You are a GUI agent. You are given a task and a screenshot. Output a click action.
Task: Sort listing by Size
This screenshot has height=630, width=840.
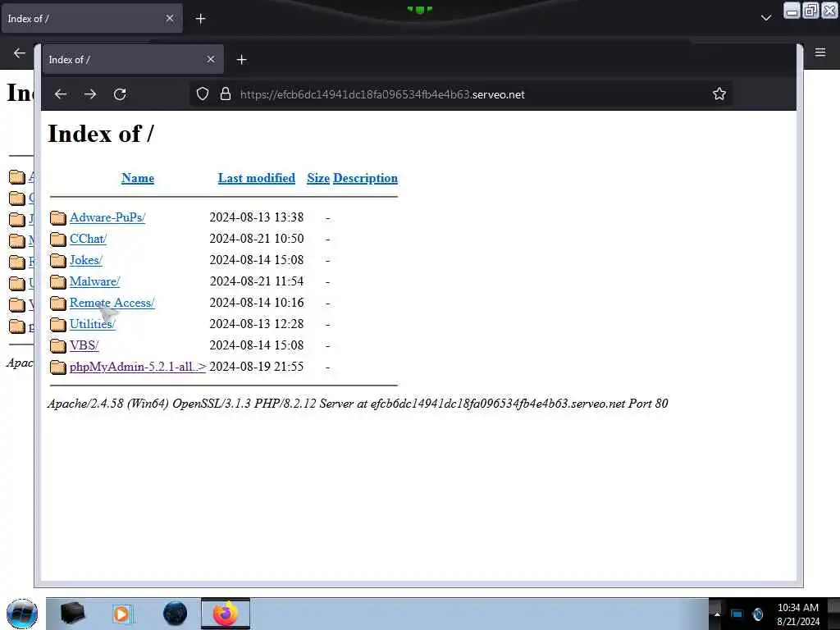(318, 178)
